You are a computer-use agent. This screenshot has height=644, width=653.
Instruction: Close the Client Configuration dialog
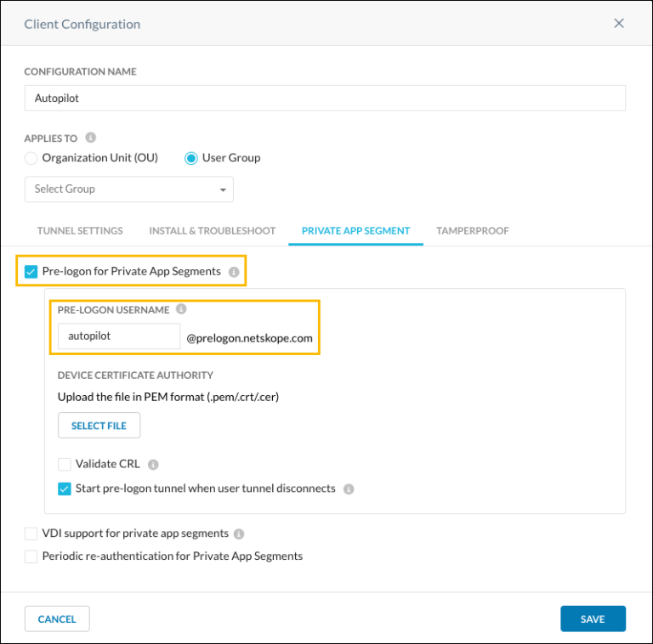619,23
